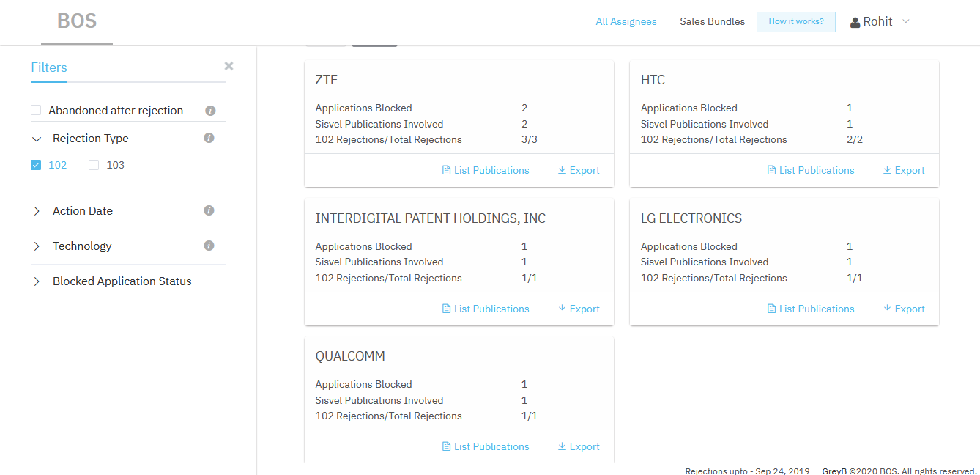Click info icon beside Action Date
The height and width of the screenshot is (475, 980).
pos(209,210)
